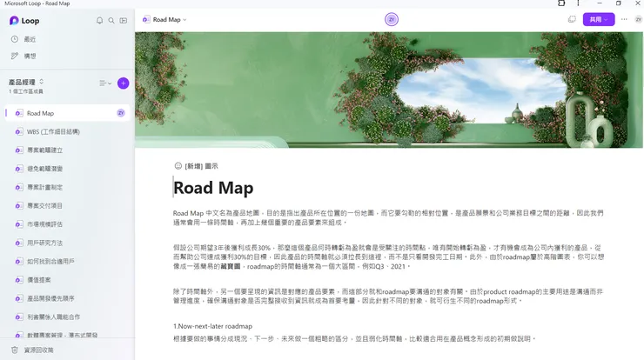
Task: Add a new page with purple plus button
Action: pyautogui.click(x=124, y=83)
